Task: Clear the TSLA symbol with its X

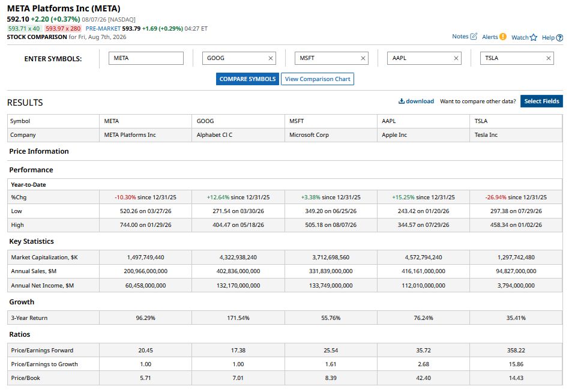Action: (x=549, y=58)
